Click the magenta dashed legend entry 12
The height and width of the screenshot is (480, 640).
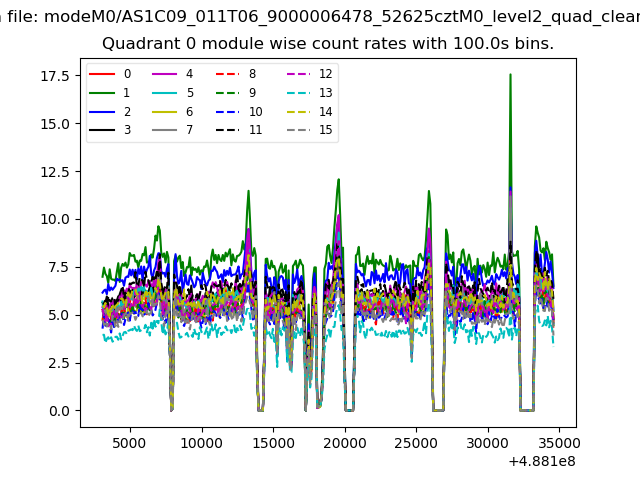[298, 74]
